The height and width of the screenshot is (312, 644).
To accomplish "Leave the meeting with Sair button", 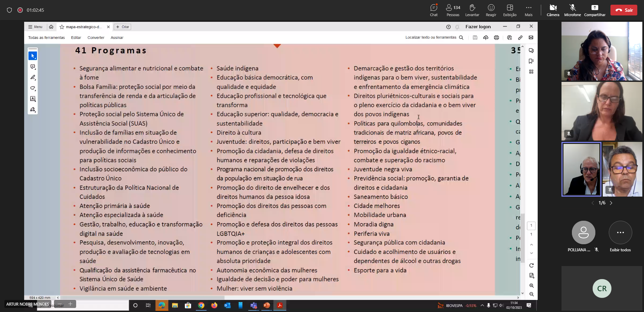I will point(624,10).
